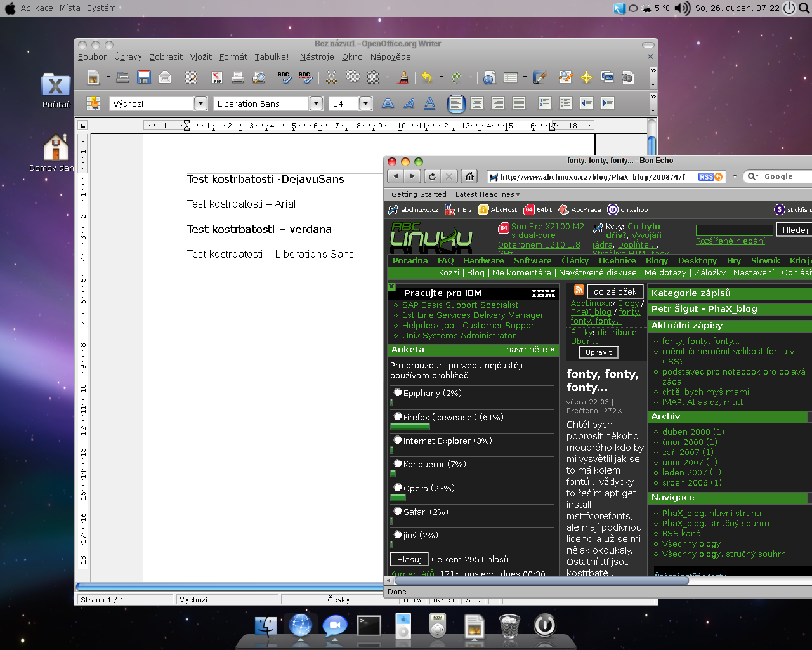Select Safari (2%) poll option

coord(398,512)
